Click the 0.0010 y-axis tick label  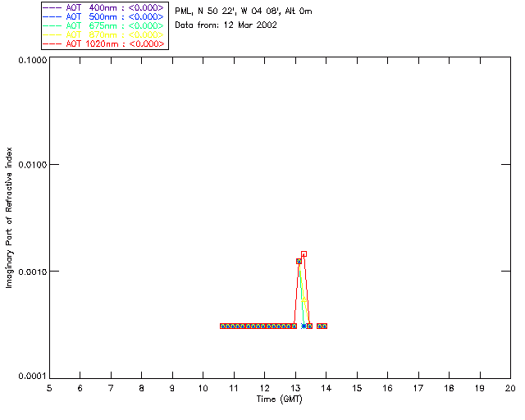tap(32, 272)
